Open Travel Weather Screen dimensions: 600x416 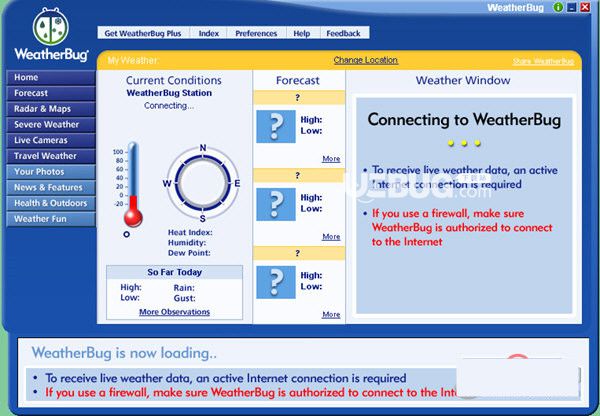(51, 156)
